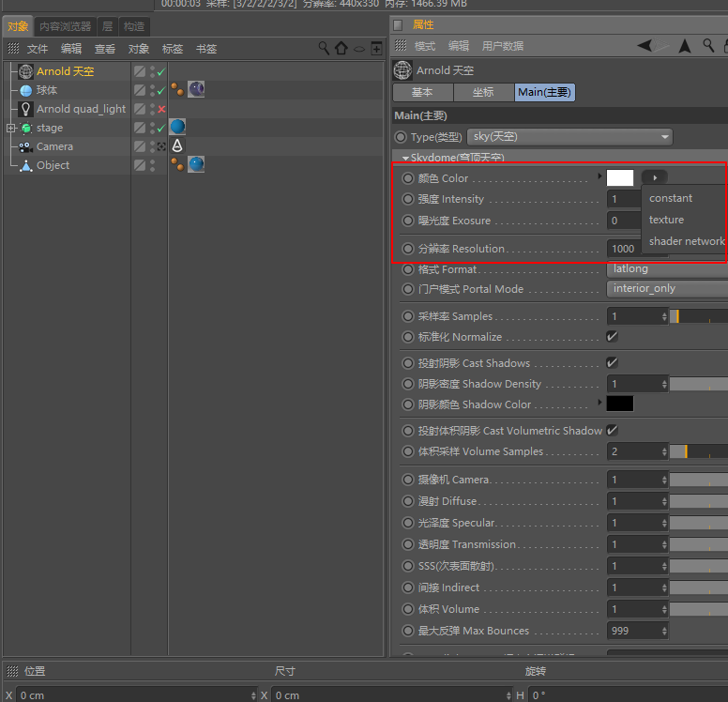Click the grip icon left of 文件 menu
Screen dimensions: 728x702
[x=13, y=48]
